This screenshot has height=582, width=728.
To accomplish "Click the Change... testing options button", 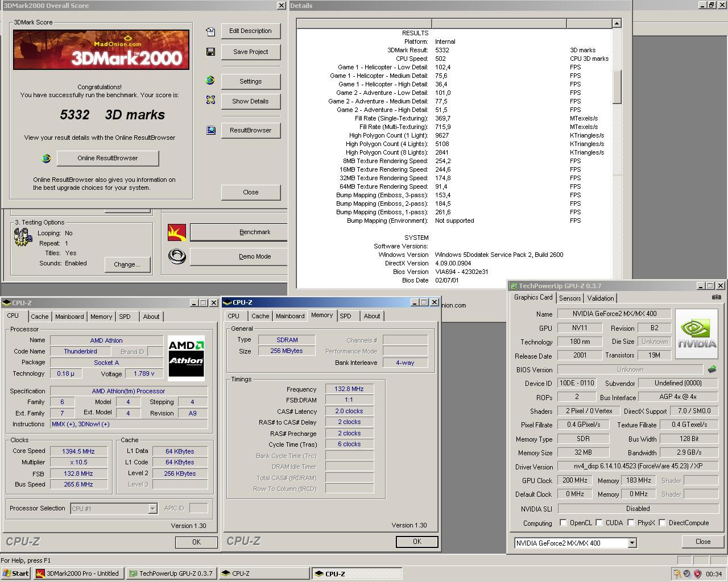I will pos(127,264).
